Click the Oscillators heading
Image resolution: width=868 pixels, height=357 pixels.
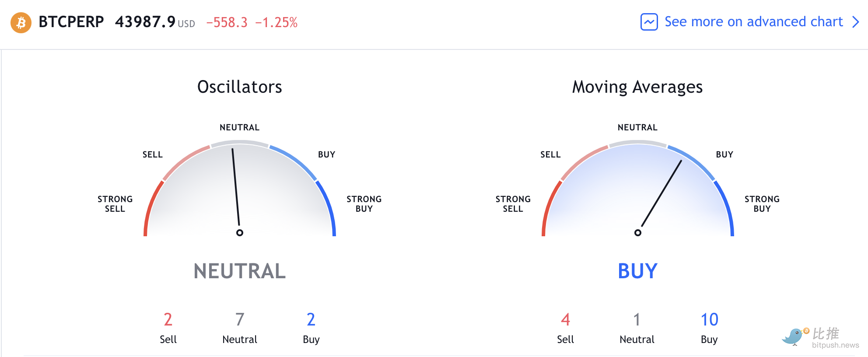pyautogui.click(x=240, y=87)
